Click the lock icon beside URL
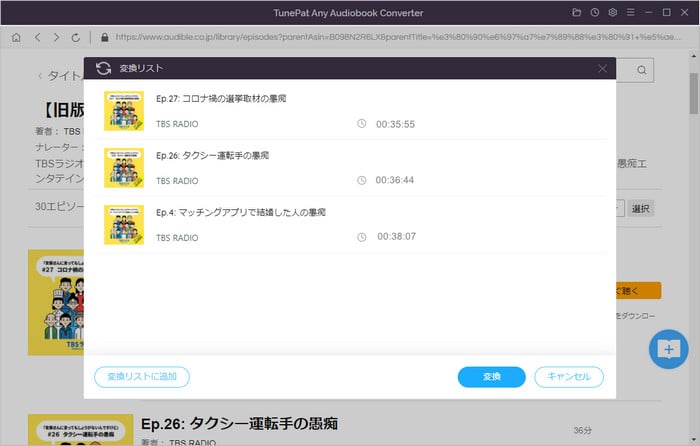The width and height of the screenshot is (700, 446). (104, 38)
